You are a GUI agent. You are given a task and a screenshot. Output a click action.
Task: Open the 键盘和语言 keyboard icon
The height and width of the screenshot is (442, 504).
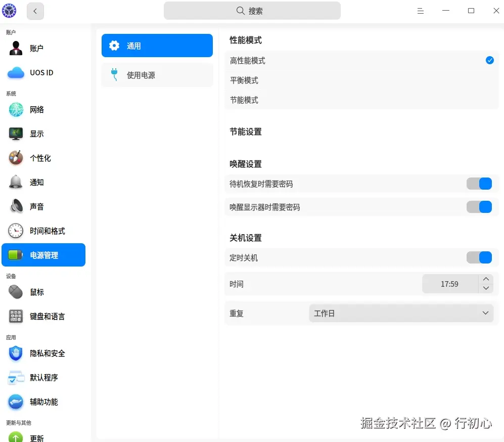(x=16, y=316)
